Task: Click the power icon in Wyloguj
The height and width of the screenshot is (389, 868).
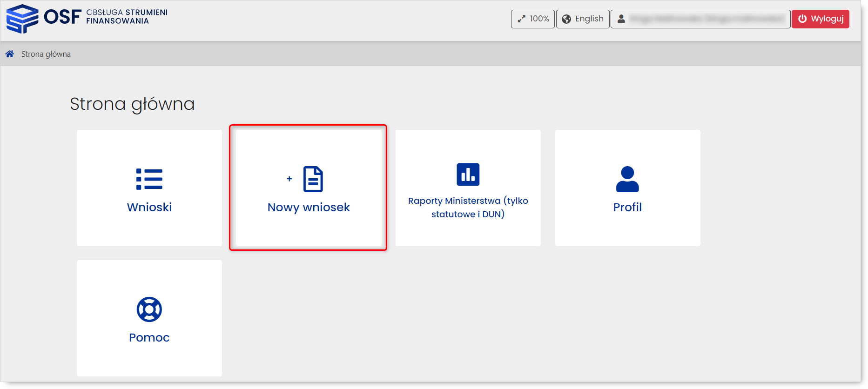Action: tap(802, 19)
